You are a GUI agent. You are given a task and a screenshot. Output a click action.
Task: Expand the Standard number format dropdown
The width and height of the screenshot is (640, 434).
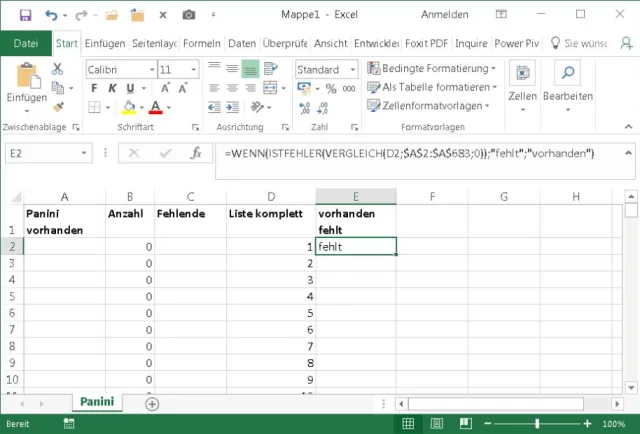(x=352, y=70)
